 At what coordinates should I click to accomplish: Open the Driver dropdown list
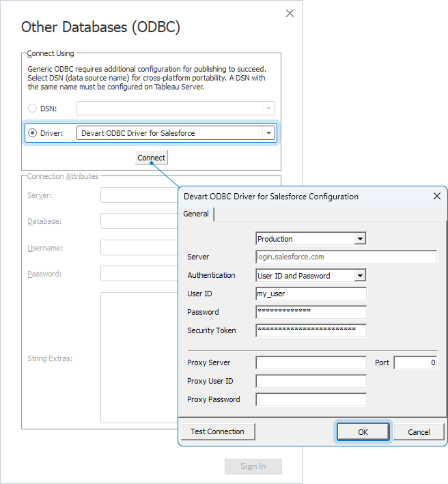coord(268,133)
